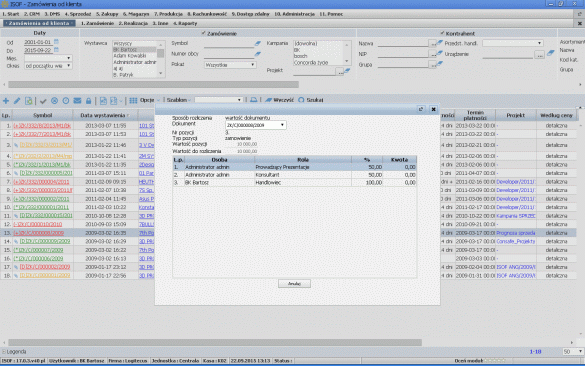Toggle the Zamówienie section checkbox

203,33
